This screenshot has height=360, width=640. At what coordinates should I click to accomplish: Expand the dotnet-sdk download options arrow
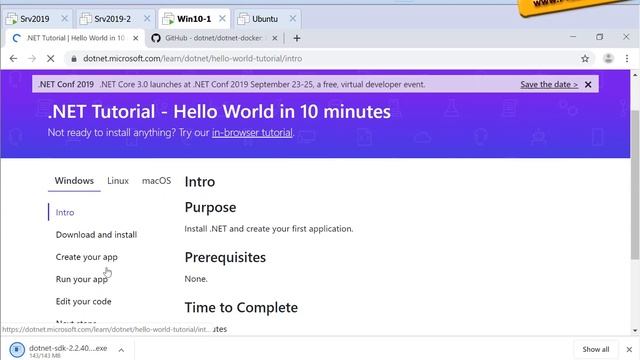(121, 350)
